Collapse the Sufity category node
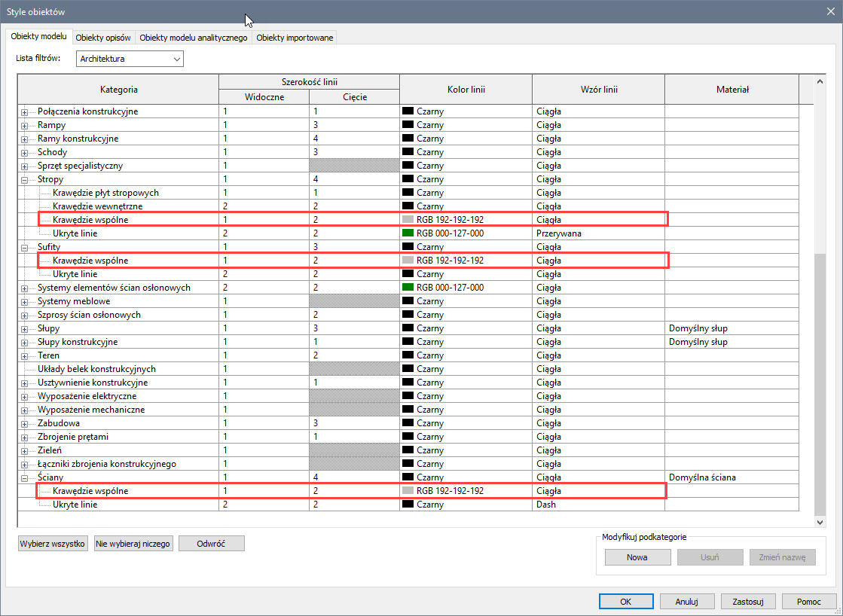 (24, 247)
